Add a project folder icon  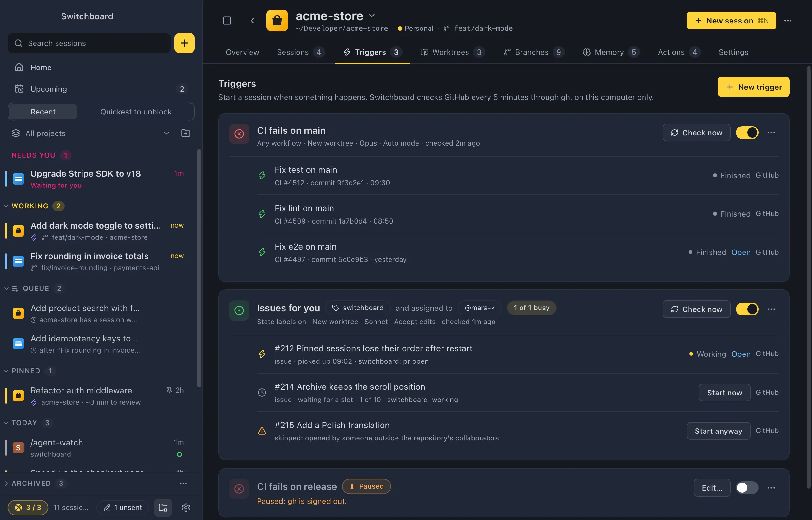pos(186,133)
